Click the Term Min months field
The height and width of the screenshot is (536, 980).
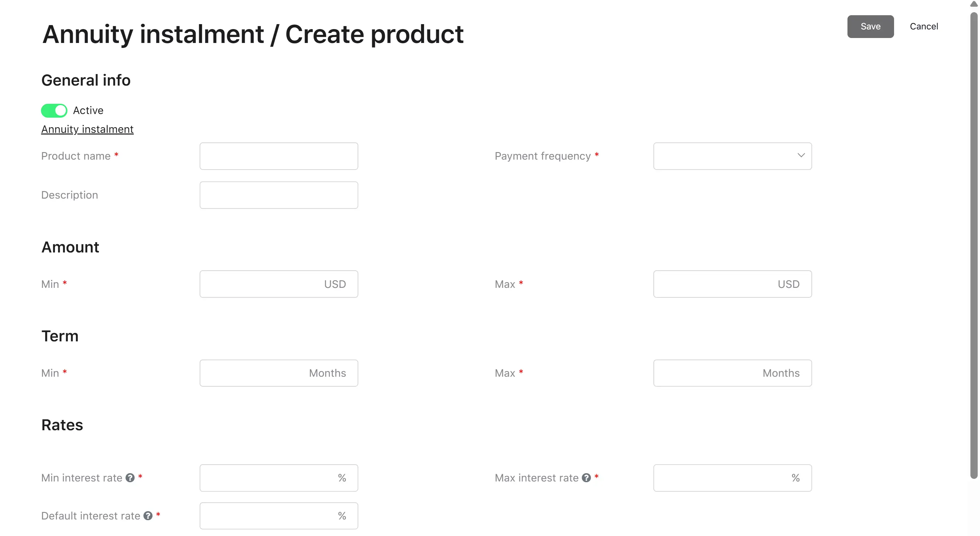pyautogui.click(x=279, y=373)
